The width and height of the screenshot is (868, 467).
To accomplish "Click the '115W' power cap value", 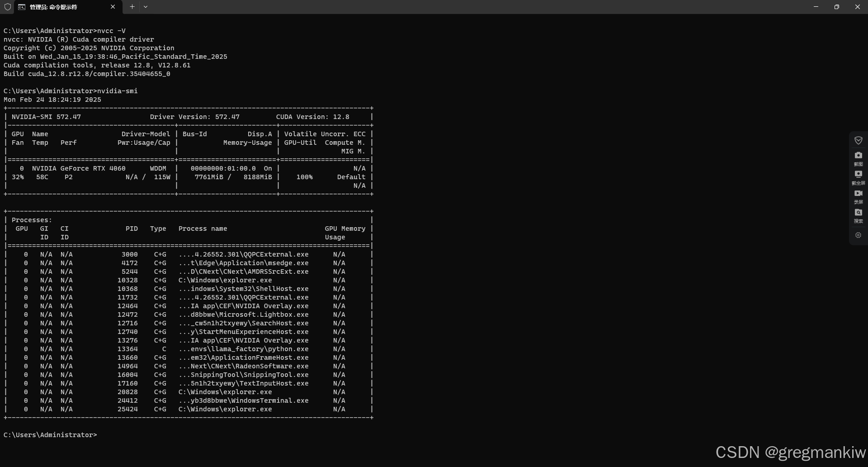I will coord(162,177).
